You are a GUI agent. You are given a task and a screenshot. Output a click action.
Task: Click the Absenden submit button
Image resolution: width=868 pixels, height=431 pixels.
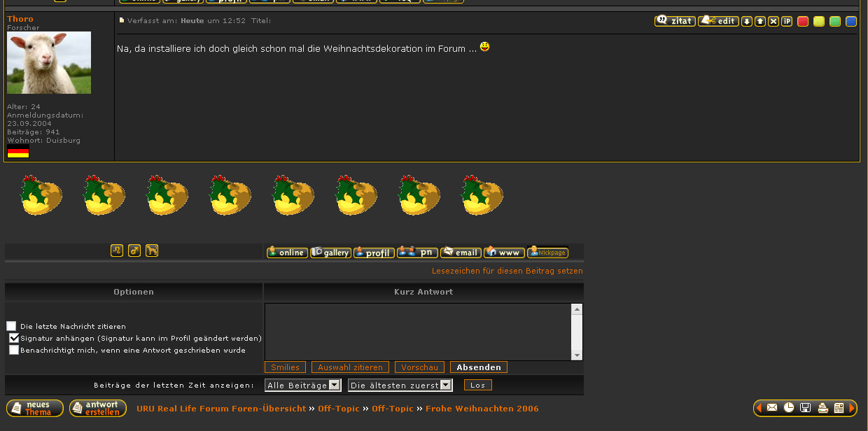tap(479, 367)
